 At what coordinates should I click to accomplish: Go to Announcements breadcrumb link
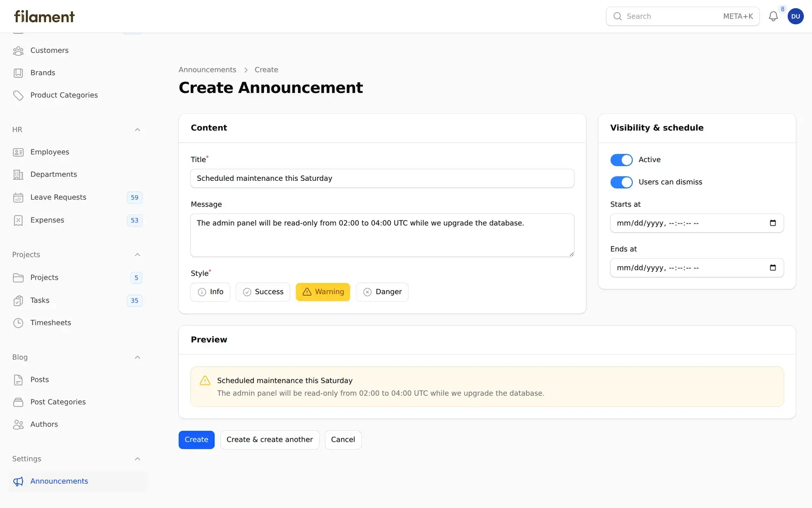coord(207,70)
